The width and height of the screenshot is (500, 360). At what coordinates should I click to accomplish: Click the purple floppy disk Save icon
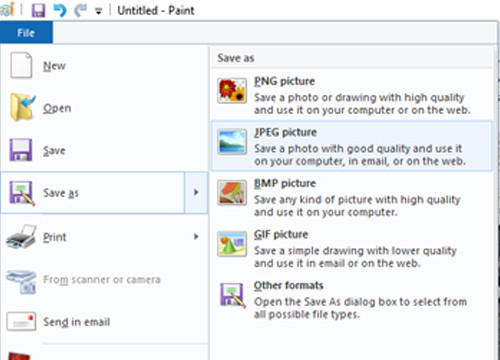tap(21, 150)
